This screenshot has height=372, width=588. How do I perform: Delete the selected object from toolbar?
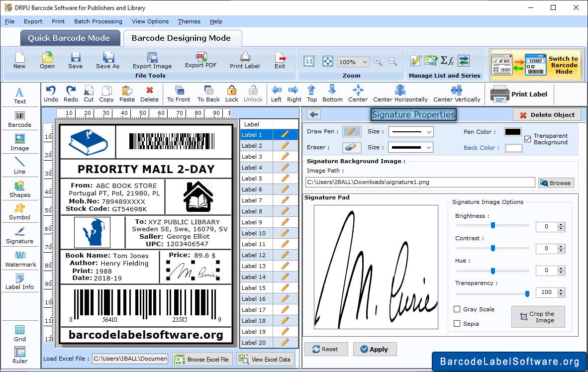click(150, 94)
